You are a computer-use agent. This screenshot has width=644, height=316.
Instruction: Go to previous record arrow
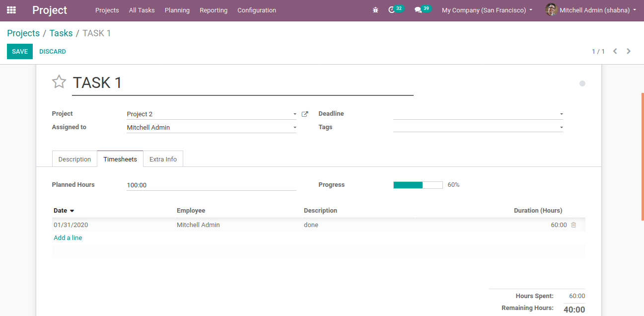point(615,51)
